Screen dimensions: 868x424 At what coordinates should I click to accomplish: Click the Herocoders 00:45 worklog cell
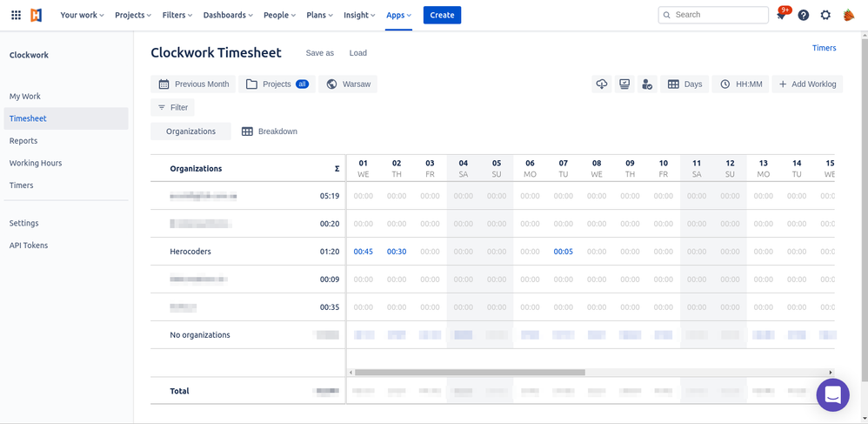(364, 252)
